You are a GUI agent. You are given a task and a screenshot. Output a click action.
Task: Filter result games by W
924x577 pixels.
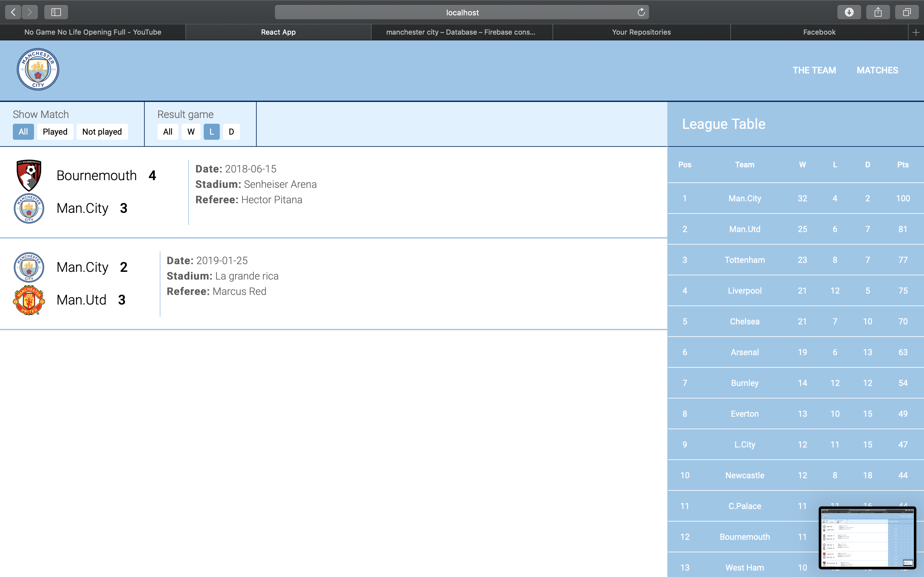point(191,132)
